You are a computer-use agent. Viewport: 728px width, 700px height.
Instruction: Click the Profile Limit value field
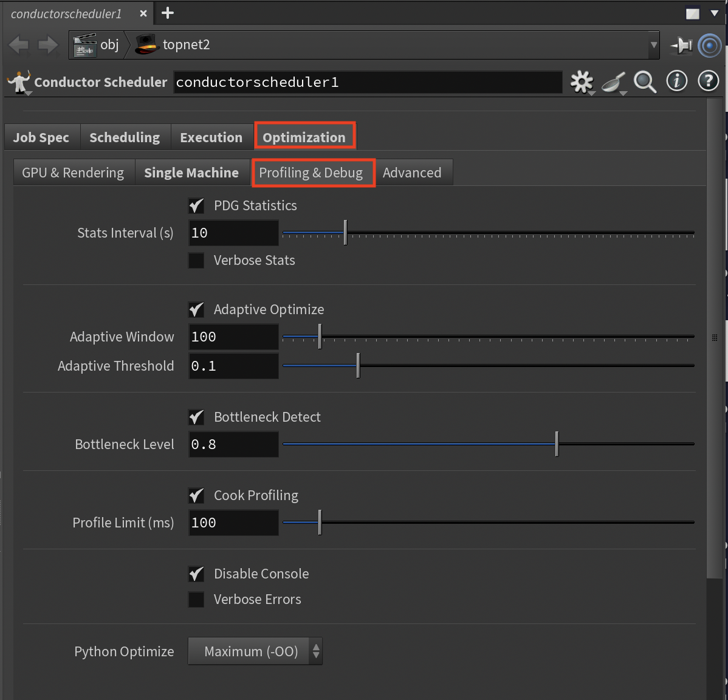[233, 523]
